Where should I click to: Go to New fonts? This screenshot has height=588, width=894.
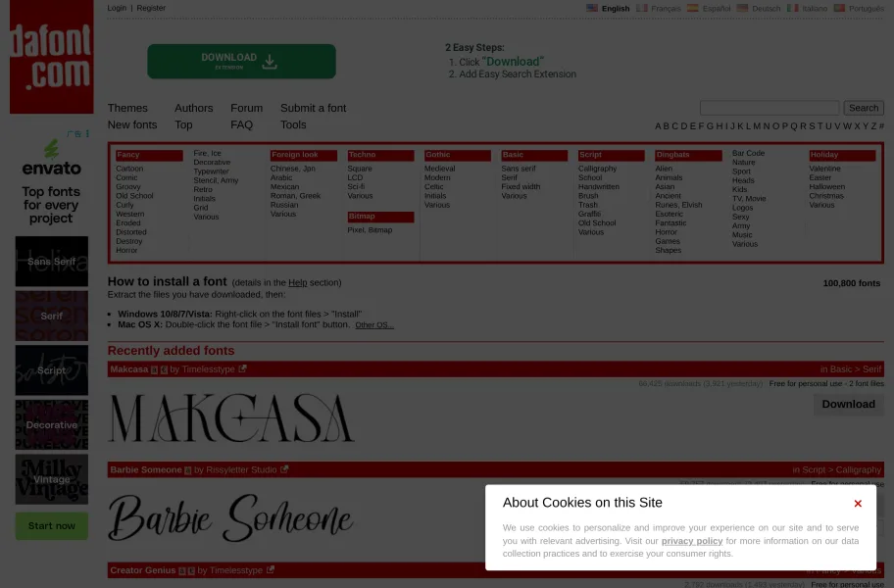(x=132, y=124)
